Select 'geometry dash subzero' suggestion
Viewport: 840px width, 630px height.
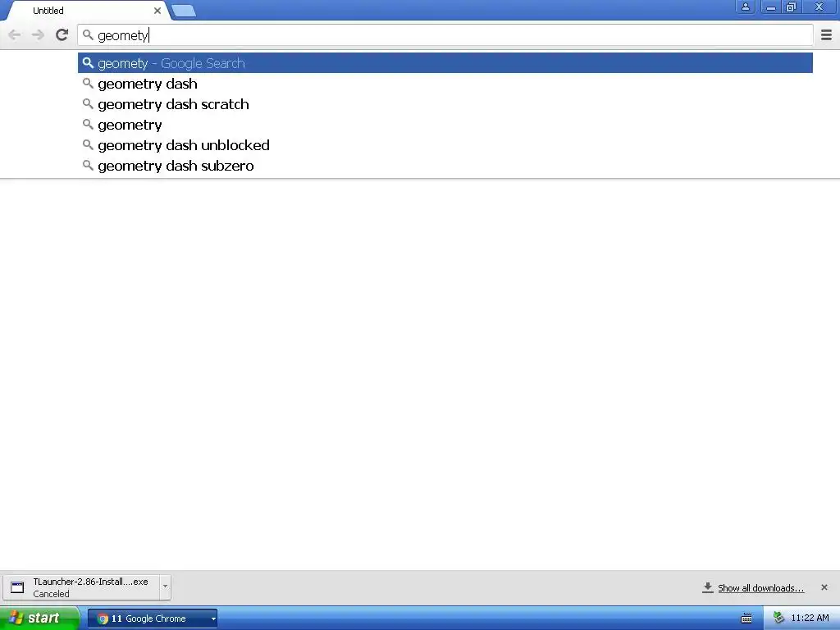pos(445,166)
